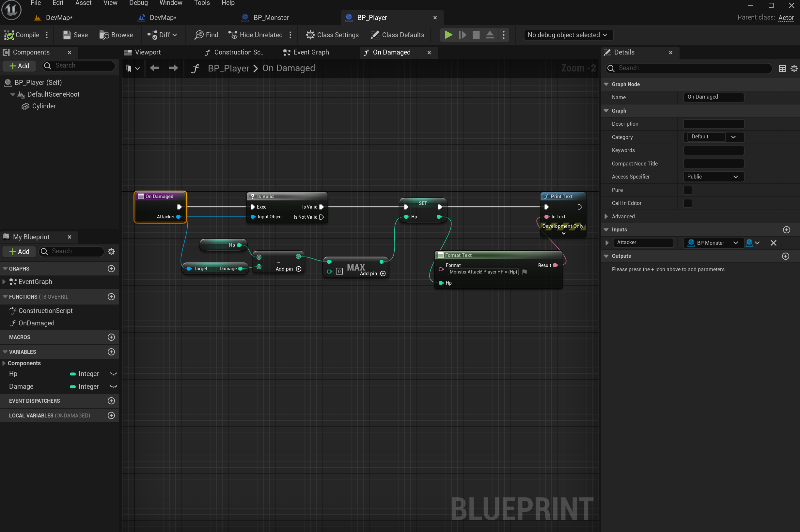The image size is (800, 532).
Task: Start Play in editor
Action: coord(448,35)
